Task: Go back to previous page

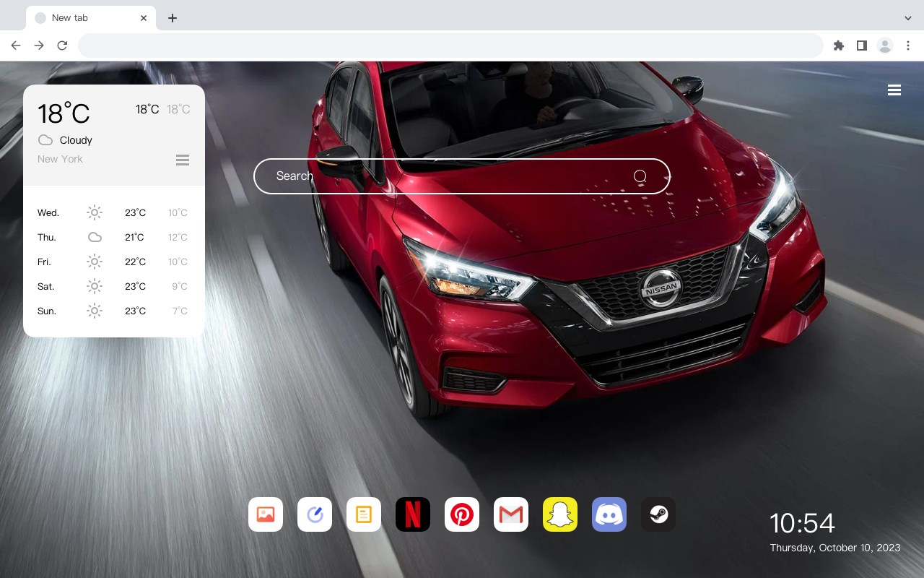Action: [16, 46]
